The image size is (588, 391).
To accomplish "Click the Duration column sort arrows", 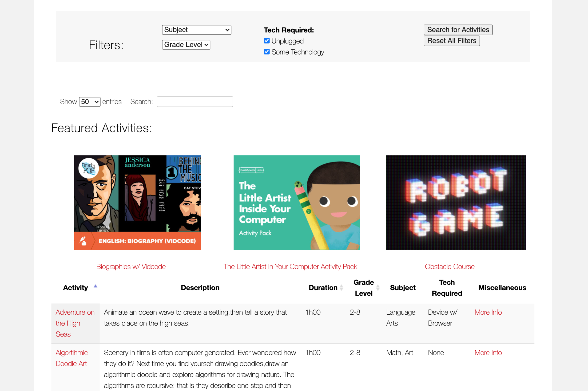I will [341, 288].
